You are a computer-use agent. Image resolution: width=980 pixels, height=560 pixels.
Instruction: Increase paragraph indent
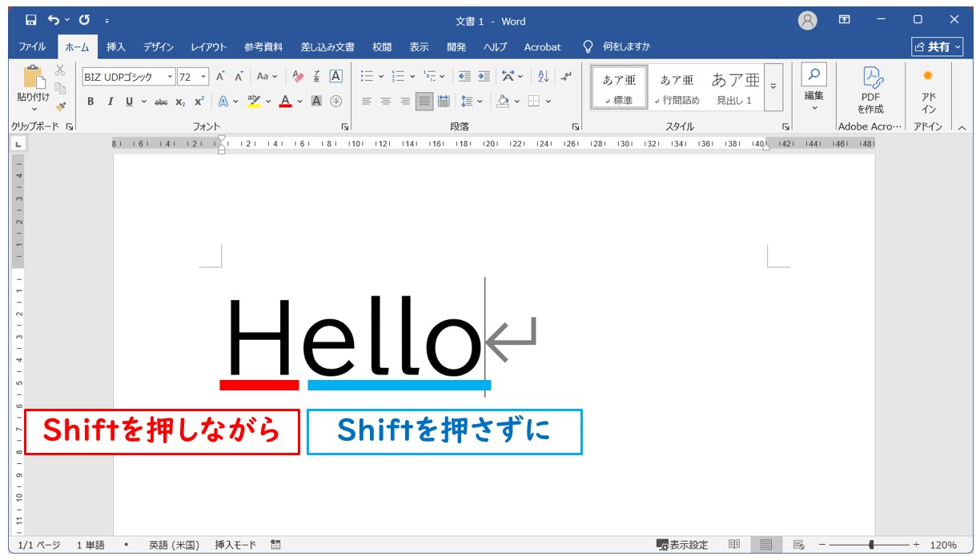(x=484, y=77)
